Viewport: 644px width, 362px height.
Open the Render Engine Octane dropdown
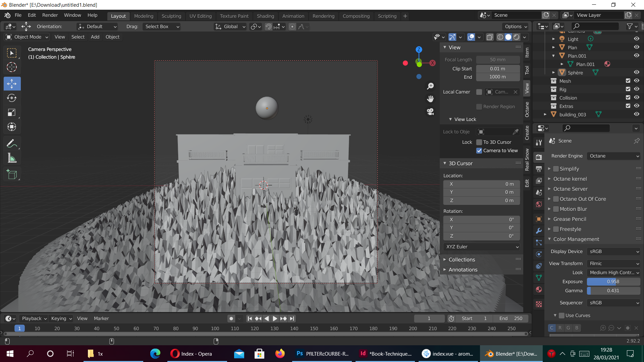pos(613,156)
